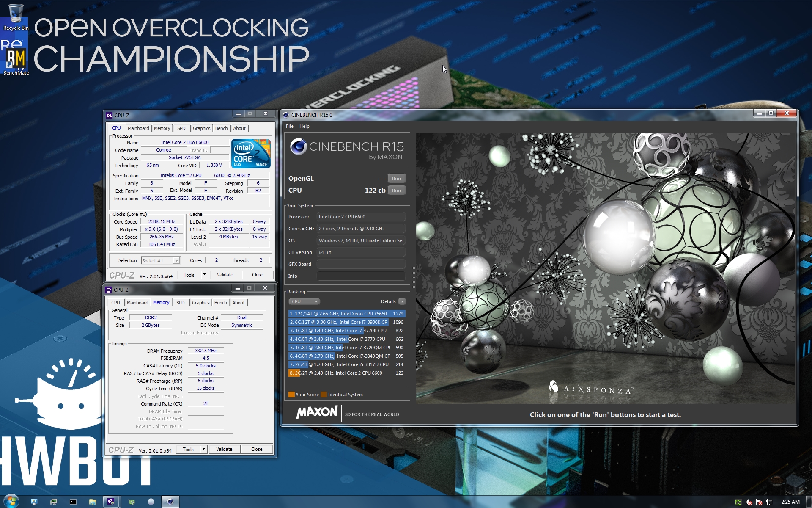The width and height of the screenshot is (812, 508).
Task: Click the green tray icon
Action: tap(738, 502)
